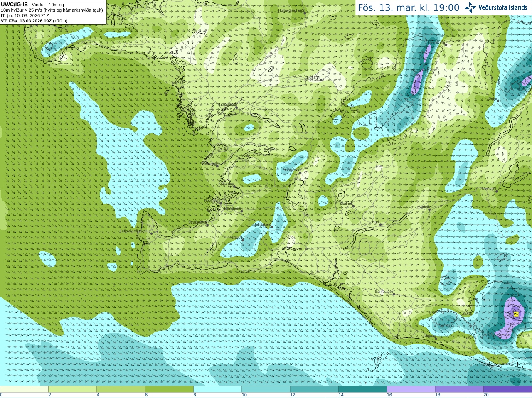Pick the 4–6 m/s legend color swatch
This screenshot has height=398, width=532.
click(x=121, y=389)
